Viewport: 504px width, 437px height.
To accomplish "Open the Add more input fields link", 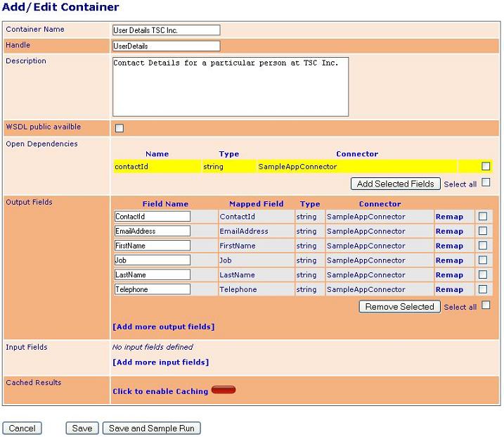I will [160, 362].
